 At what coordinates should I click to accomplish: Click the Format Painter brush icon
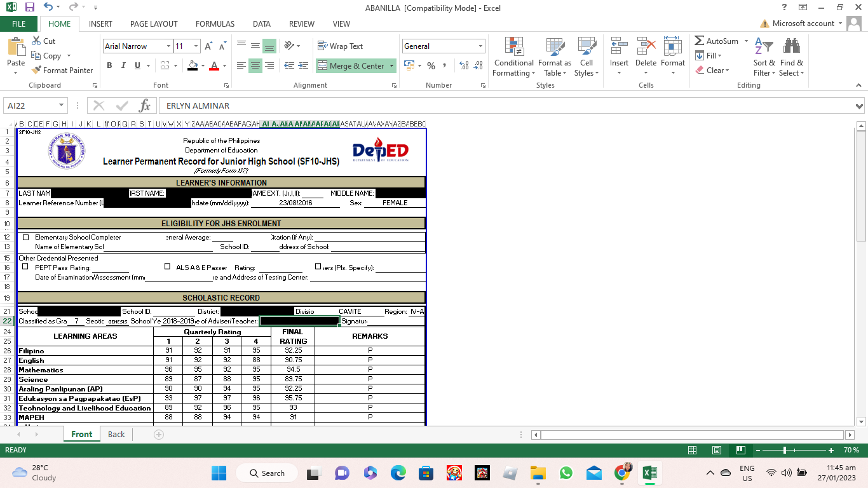point(37,71)
